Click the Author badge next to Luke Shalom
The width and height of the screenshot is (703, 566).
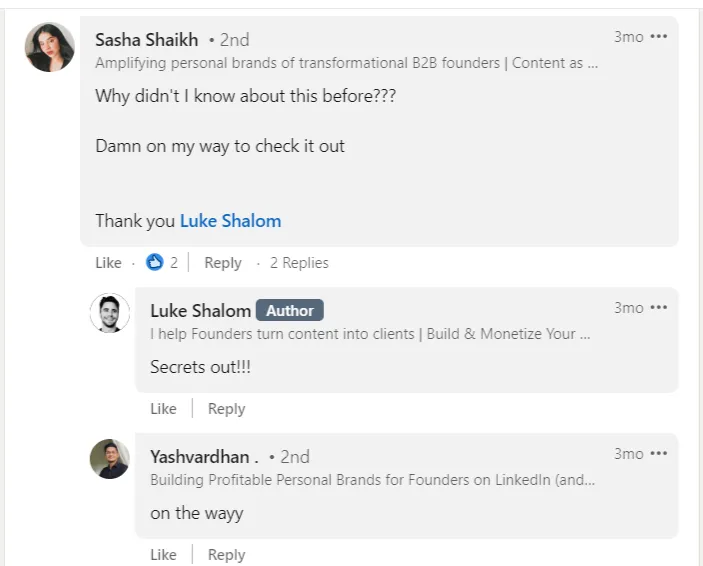tap(290, 311)
